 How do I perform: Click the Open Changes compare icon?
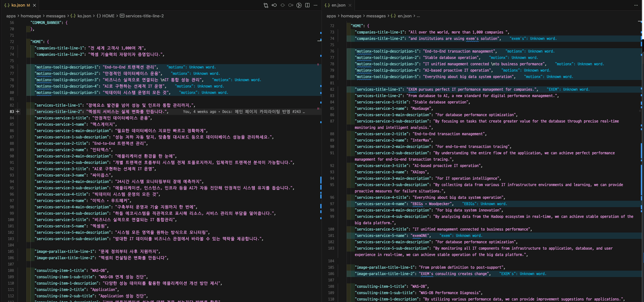tap(266, 5)
